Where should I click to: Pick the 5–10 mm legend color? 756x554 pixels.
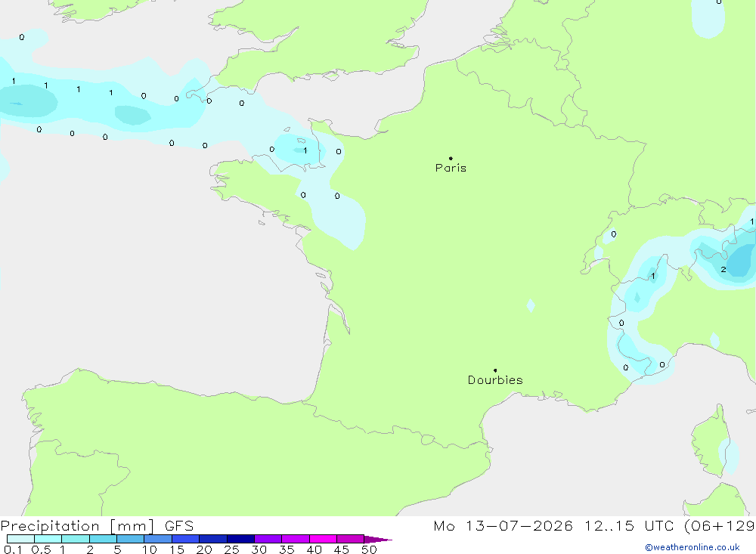[x=131, y=539]
